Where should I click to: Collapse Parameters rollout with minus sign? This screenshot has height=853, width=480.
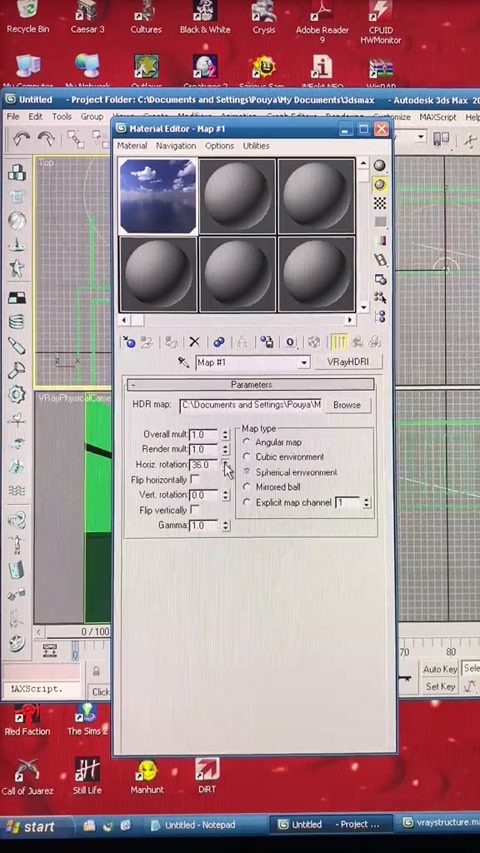click(x=133, y=385)
